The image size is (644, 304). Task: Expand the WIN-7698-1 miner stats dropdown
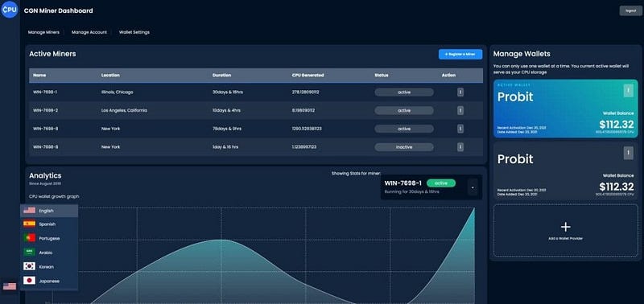point(473,187)
